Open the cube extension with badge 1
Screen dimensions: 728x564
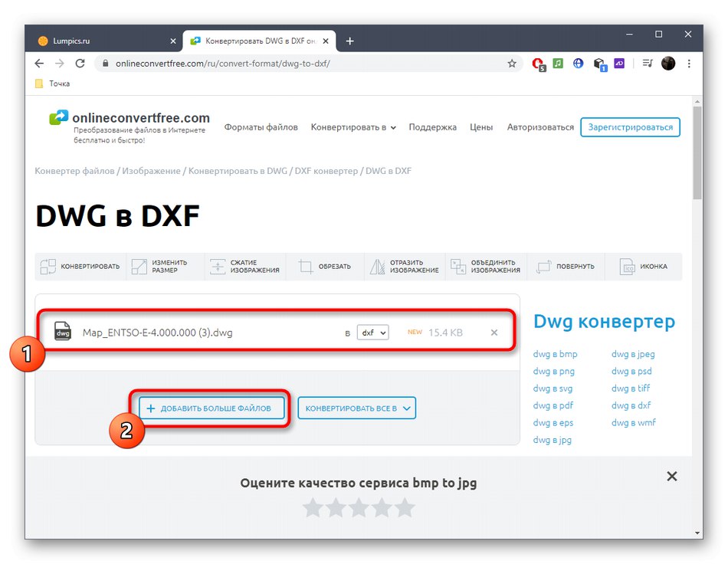tap(600, 64)
